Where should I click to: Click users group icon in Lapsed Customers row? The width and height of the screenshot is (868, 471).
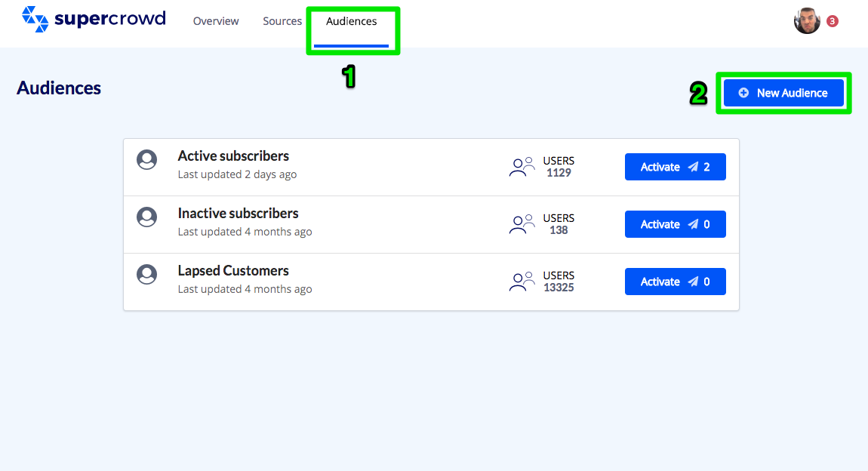click(522, 281)
